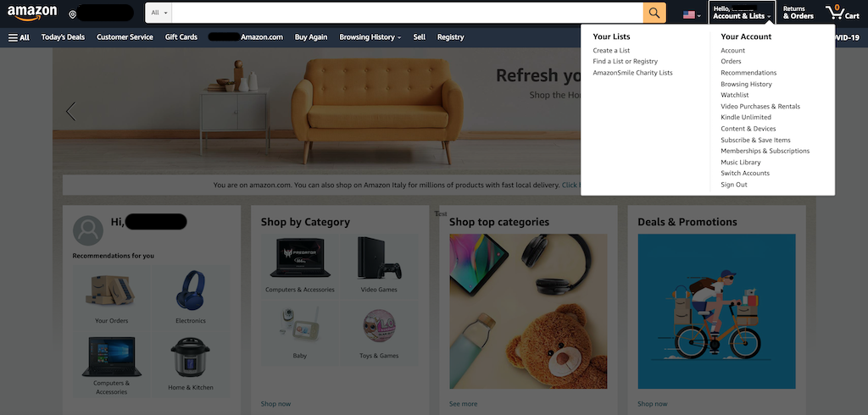The width and height of the screenshot is (868, 415).
Task: Expand the Browsing History dropdown in navbar
Action: tap(370, 37)
